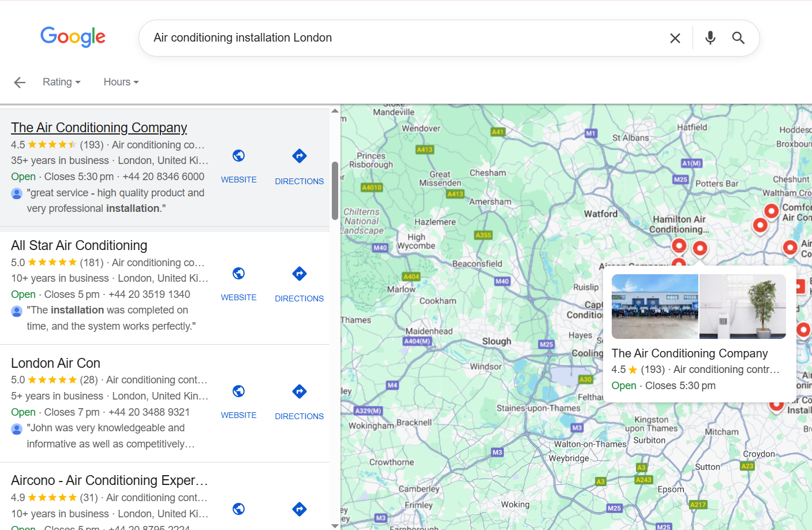This screenshot has height=530, width=812.
Task: Expand the Hours filter dropdown
Action: [x=121, y=82]
